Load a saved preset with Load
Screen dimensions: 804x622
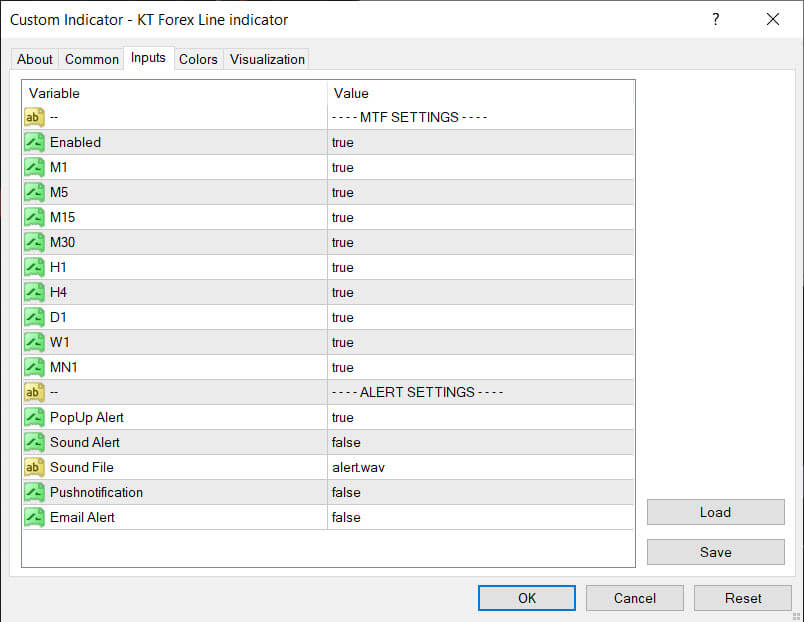716,512
